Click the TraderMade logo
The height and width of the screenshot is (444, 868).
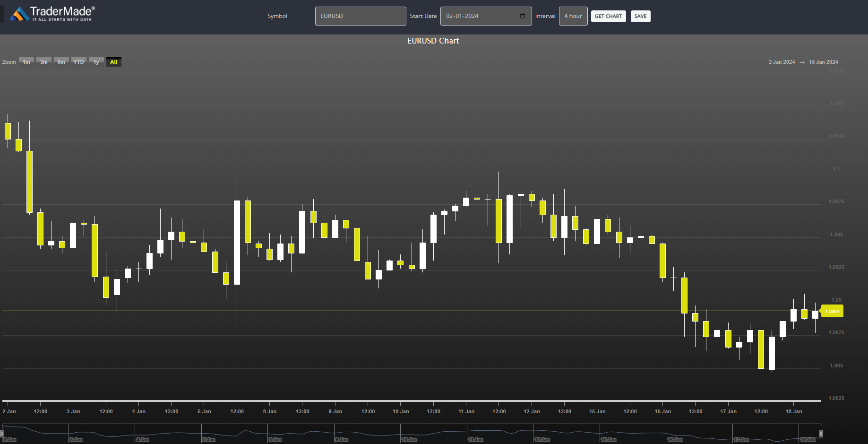click(x=52, y=14)
